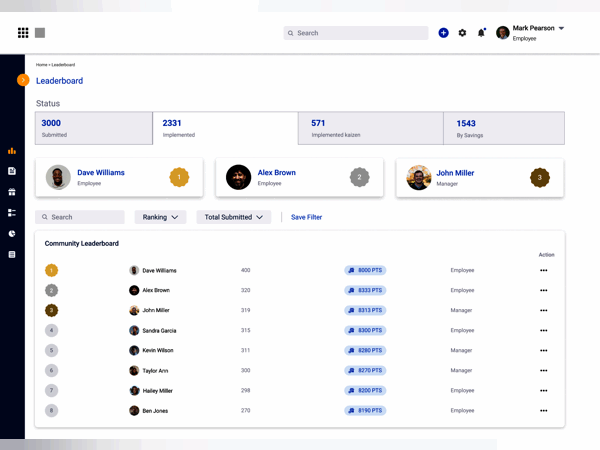Open the pie chart sidebar icon
600x450 pixels.
[12, 233]
